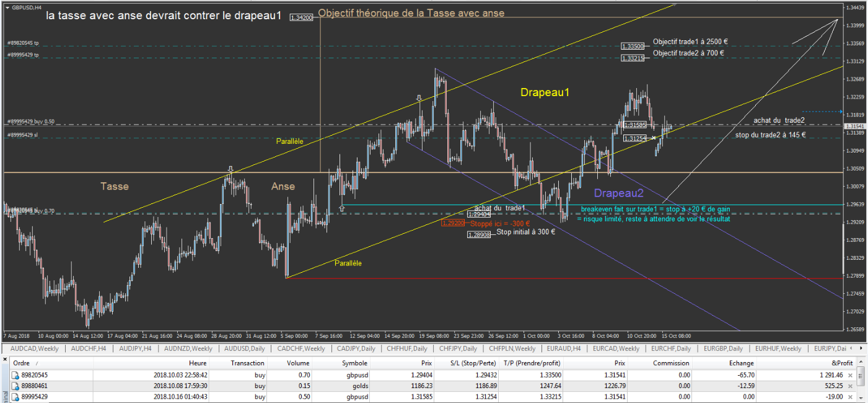Click the order icon of row 89880461
This screenshot has width=868, height=403.
[15, 386]
